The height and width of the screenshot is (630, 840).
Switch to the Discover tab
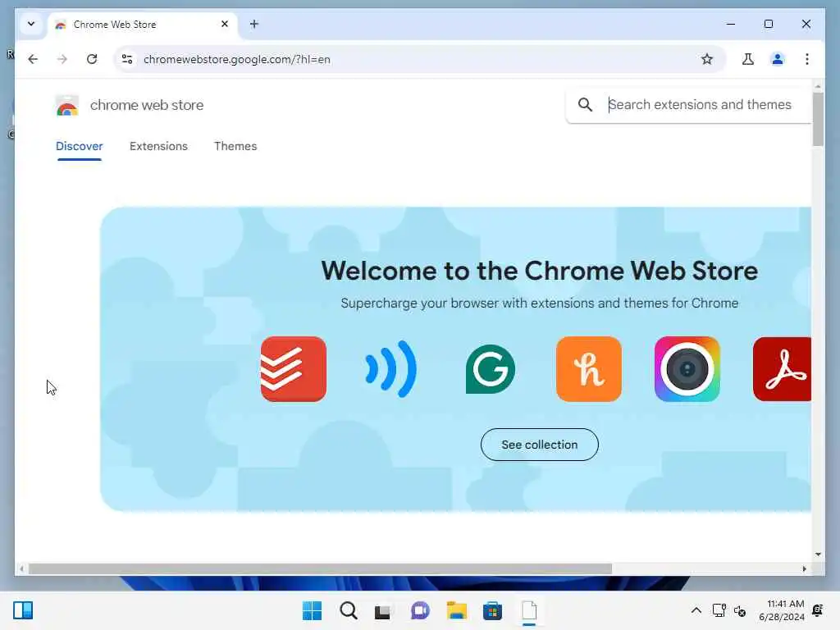[x=80, y=146]
